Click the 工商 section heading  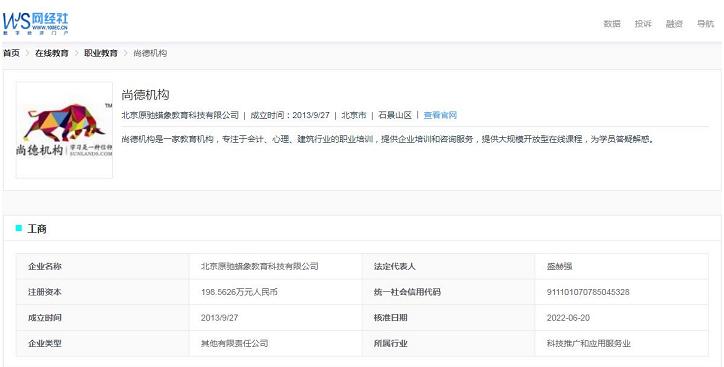(37, 229)
